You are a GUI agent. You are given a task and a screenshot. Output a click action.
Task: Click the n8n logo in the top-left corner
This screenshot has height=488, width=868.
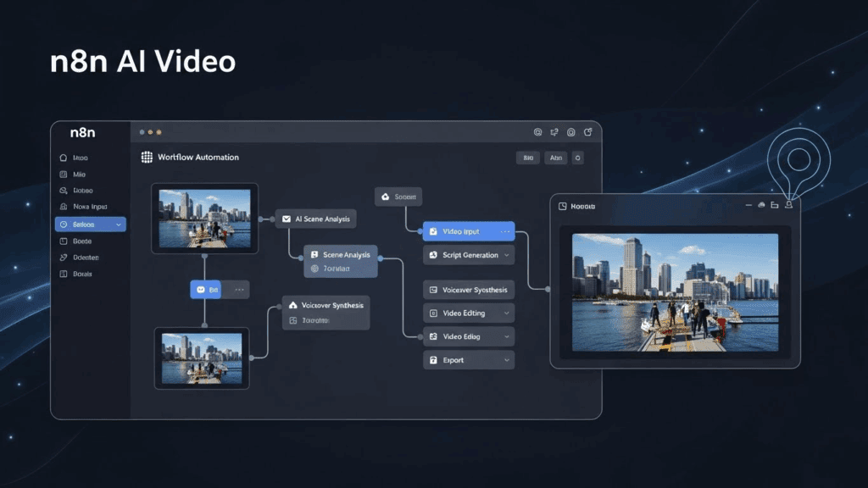[x=81, y=133]
